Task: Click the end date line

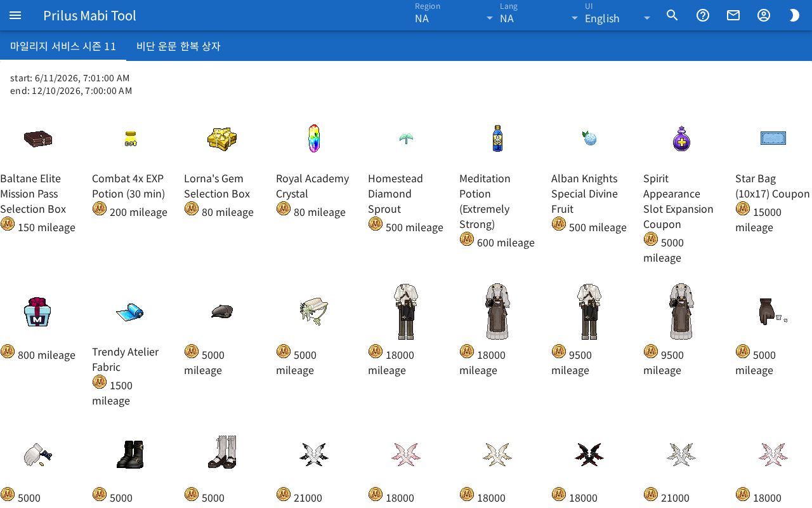Action: (x=71, y=91)
